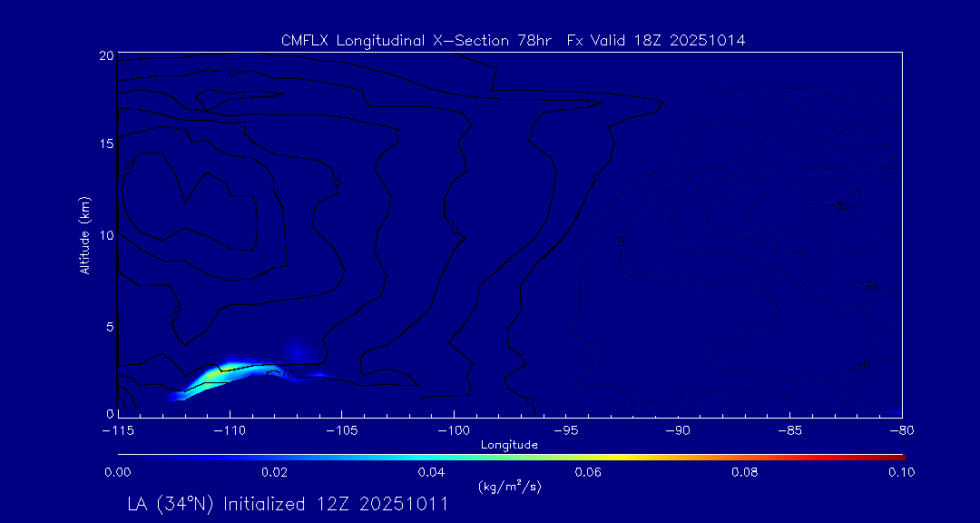Click the red end of the colorbar
980x523 pixels.
tap(898, 456)
